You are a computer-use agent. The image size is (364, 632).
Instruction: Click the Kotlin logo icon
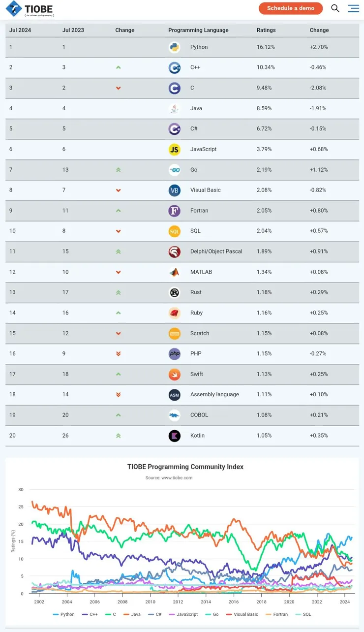(174, 436)
